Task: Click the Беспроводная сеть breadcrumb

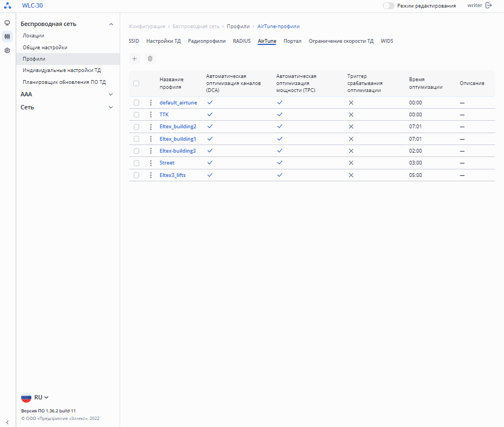Action: coord(196,27)
